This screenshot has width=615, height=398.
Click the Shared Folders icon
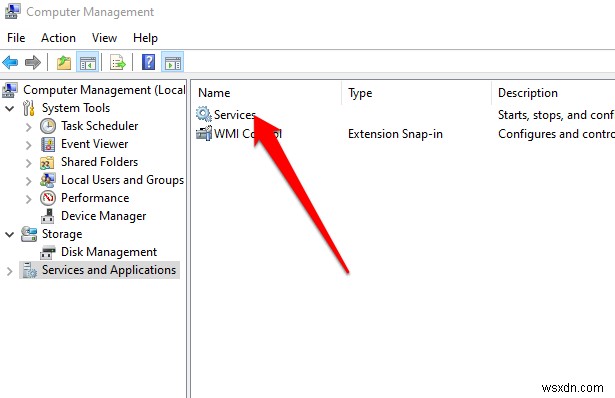tap(47, 162)
